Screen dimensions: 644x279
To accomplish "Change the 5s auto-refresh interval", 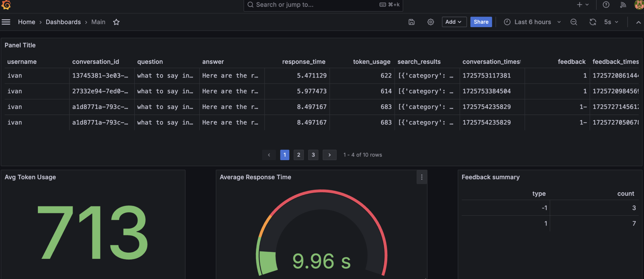I will coord(611,22).
